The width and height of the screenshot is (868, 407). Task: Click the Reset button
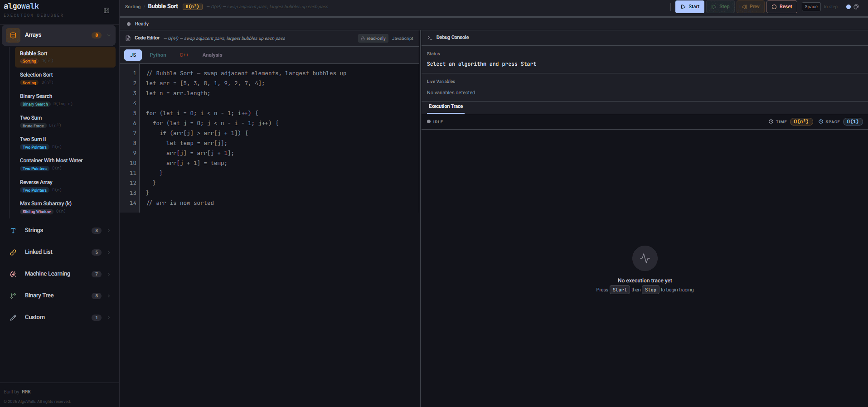(782, 7)
